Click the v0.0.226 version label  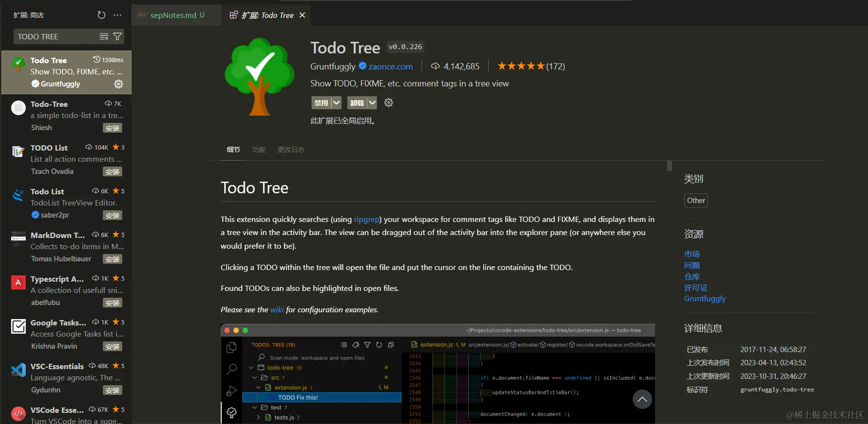[405, 47]
